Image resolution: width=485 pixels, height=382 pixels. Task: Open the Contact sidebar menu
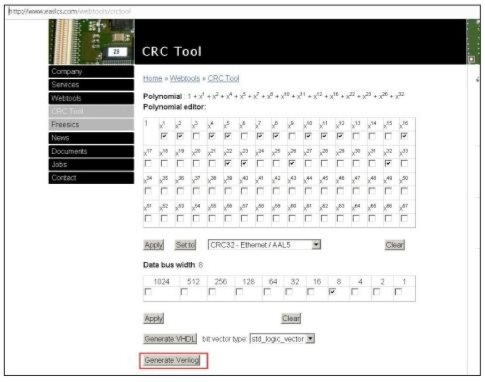click(91, 178)
